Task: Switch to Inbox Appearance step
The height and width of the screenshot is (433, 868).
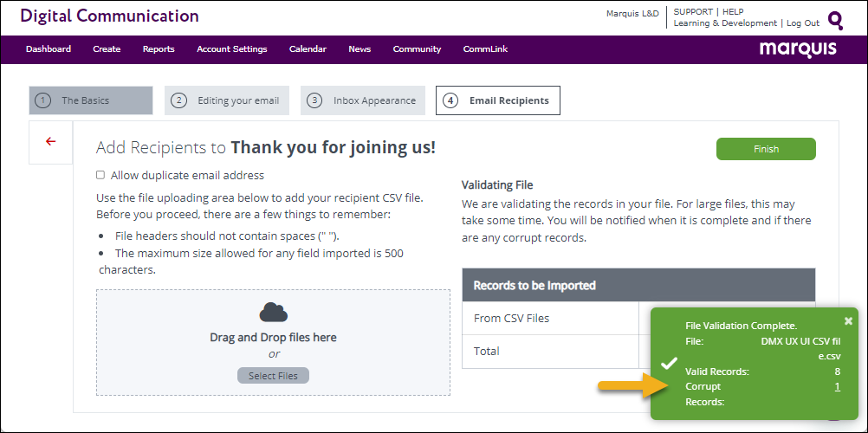Action: click(x=363, y=100)
